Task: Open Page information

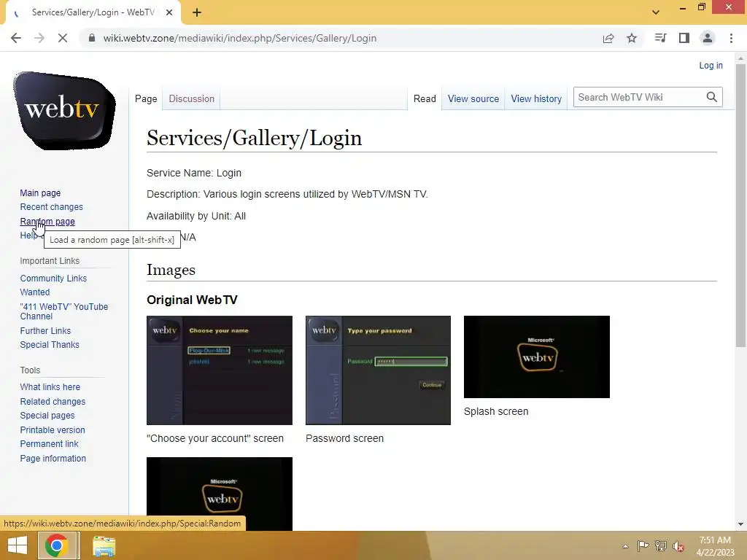Action: click(x=53, y=458)
